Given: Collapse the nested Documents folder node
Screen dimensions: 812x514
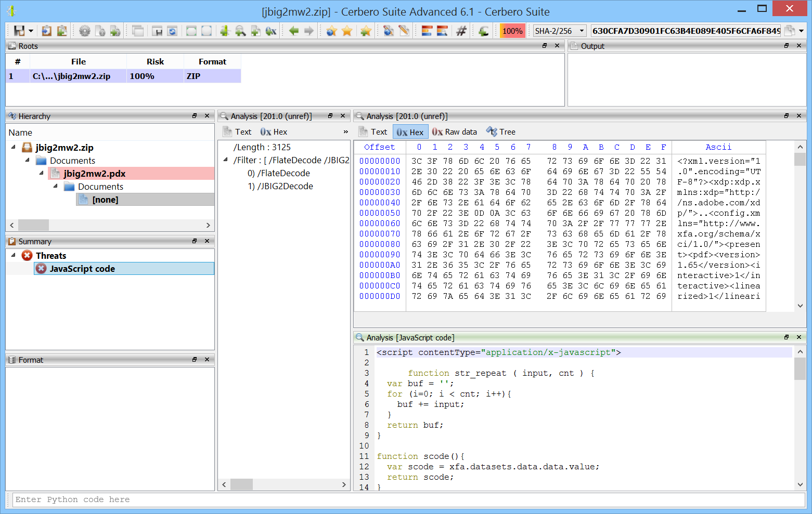Looking at the screenshot, I should coord(56,186).
